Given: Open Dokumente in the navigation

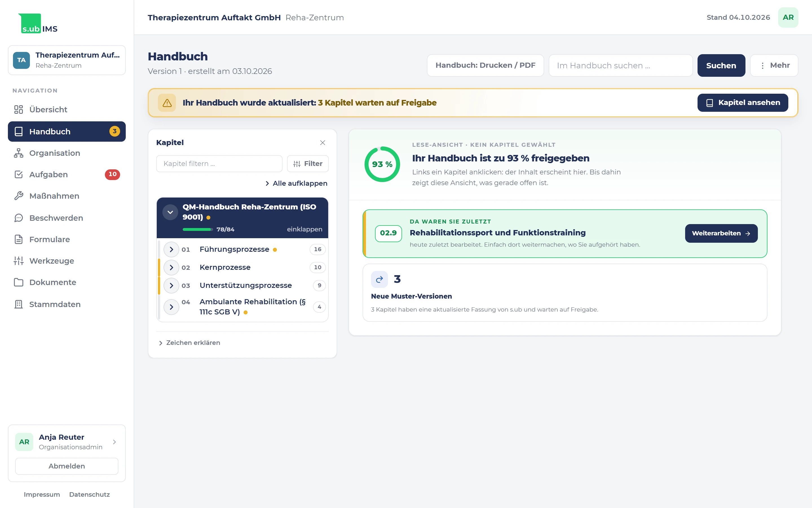Looking at the screenshot, I should [67, 282].
